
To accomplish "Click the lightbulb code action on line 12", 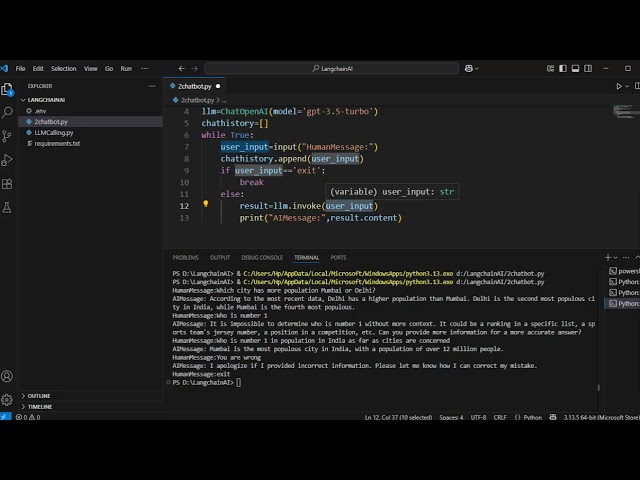I will (x=206, y=204).
